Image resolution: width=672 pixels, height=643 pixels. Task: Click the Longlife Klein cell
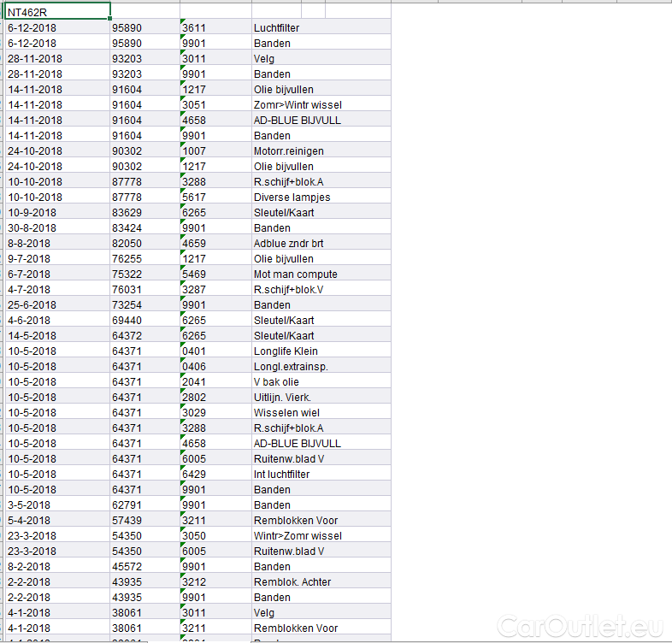(x=286, y=351)
